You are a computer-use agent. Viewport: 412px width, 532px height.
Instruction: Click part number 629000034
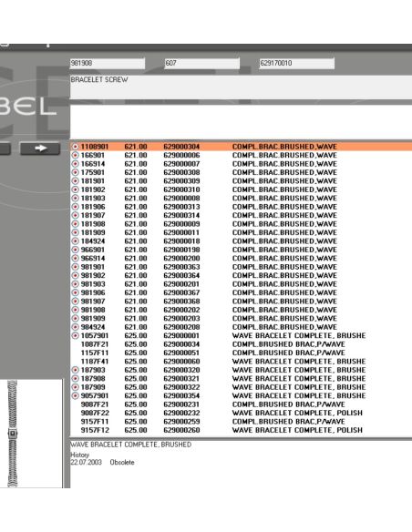tap(181, 344)
